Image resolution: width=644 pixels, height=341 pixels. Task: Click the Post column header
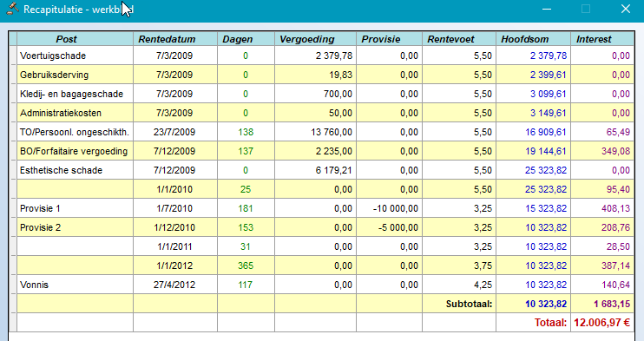tap(75, 39)
